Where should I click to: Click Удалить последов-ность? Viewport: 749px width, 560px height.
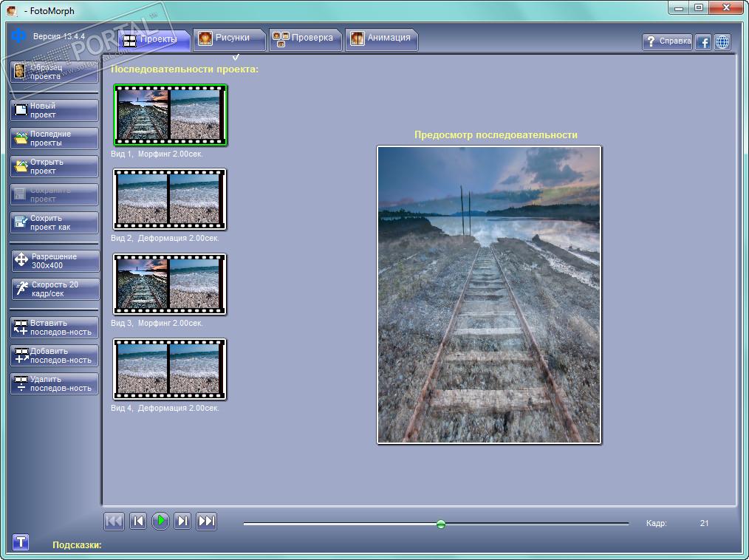point(54,383)
